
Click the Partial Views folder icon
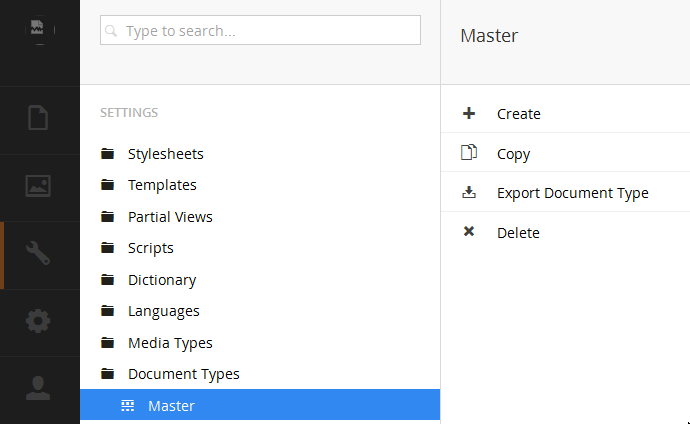coord(107,216)
